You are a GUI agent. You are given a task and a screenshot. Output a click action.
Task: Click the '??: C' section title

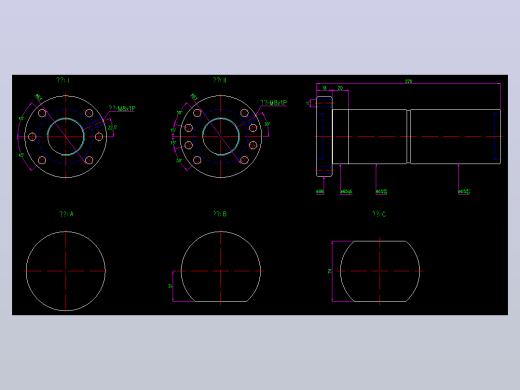coord(379,214)
